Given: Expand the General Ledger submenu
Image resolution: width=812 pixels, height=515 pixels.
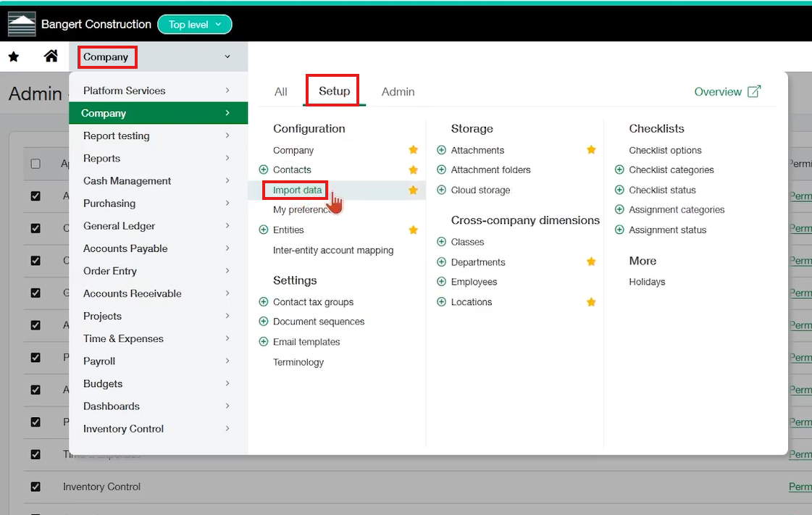Looking at the screenshot, I should click(159, 226).
